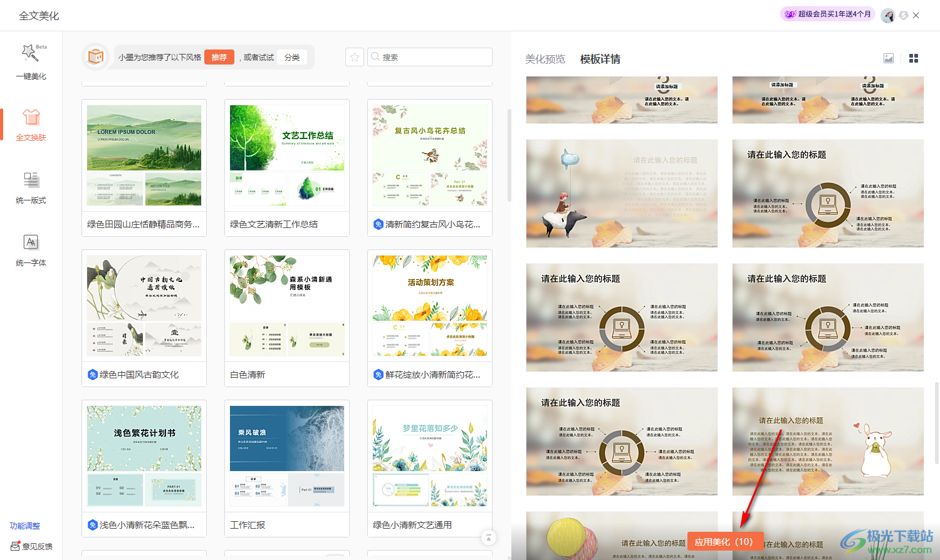Select 复古风小鸟花卉总结 template thumbnail
Viewport: 940px width, 560px height.
click(x=430, y=155)
